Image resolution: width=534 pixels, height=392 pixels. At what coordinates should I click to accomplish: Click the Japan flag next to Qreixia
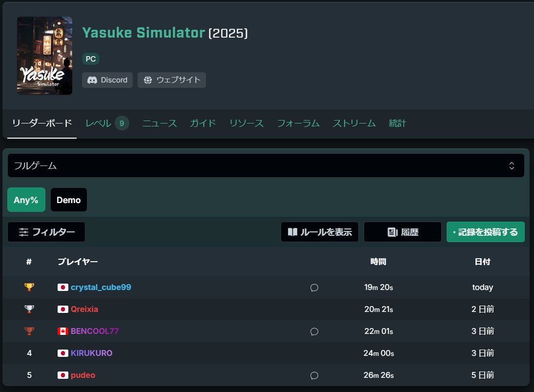(x=62, y=309)
